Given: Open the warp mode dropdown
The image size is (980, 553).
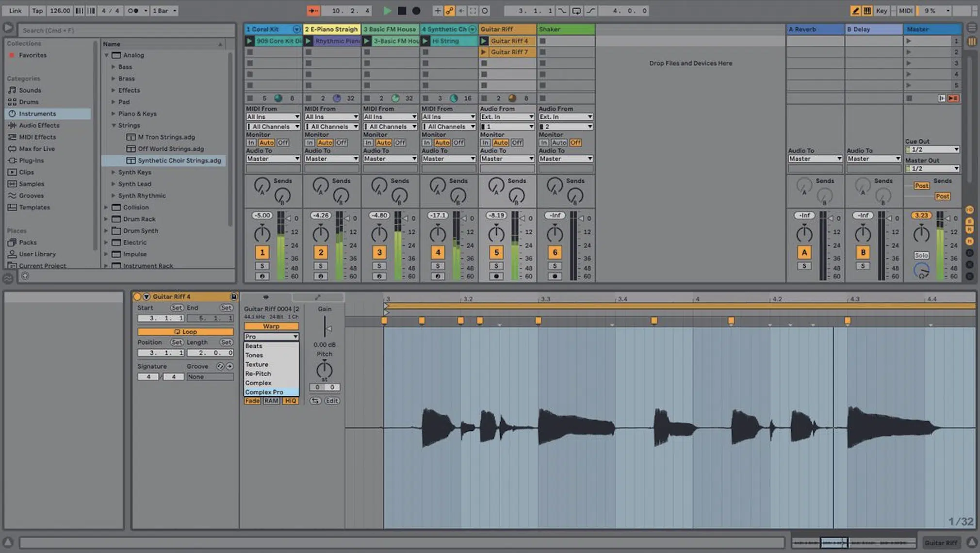Looking at the screenshot, I should [x=271, y=337].
